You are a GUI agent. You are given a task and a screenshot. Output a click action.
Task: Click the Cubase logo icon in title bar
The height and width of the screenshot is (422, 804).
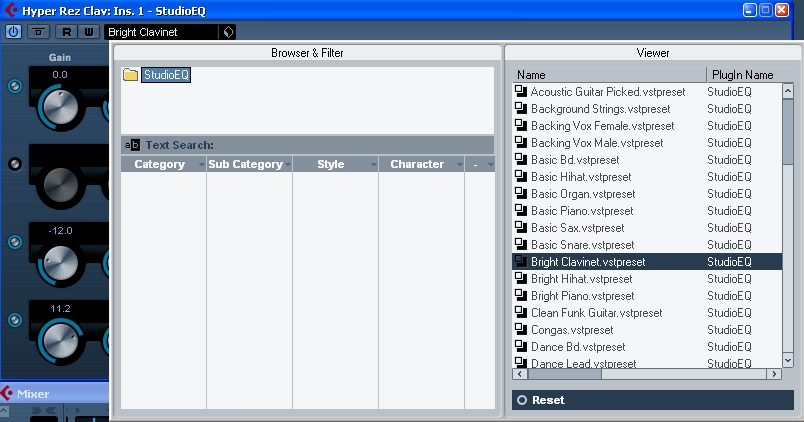pos(10,10)
